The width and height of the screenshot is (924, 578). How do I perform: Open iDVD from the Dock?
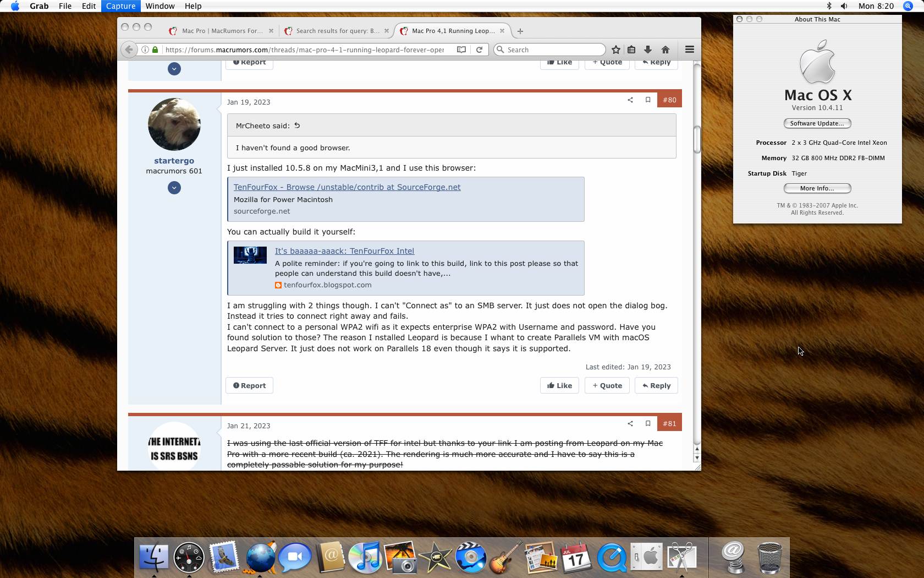point(471,557)
